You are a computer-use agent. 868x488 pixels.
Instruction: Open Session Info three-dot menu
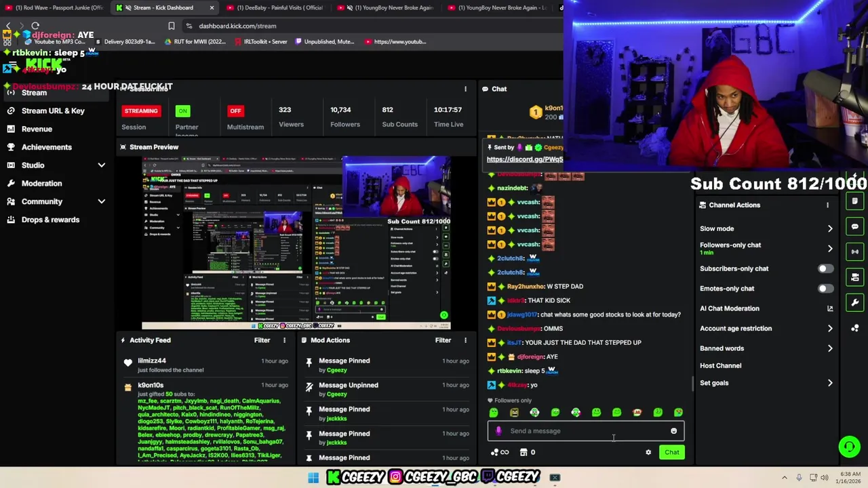[x=465, y=89]
